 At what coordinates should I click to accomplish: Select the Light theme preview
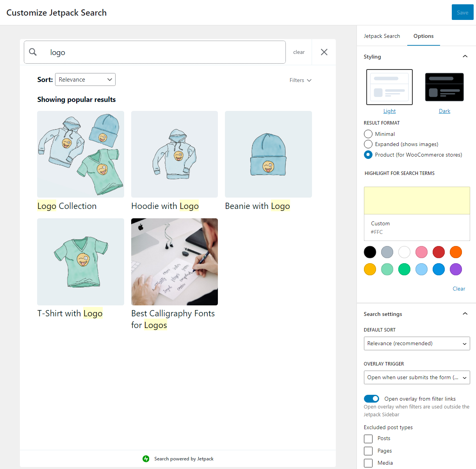tap(389, 87)
